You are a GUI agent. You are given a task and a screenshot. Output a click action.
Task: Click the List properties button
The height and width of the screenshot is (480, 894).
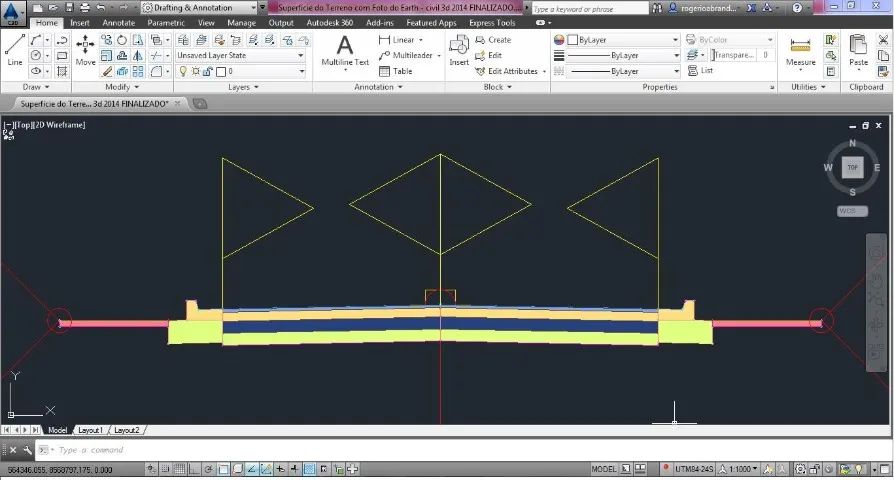coord(700,70)
